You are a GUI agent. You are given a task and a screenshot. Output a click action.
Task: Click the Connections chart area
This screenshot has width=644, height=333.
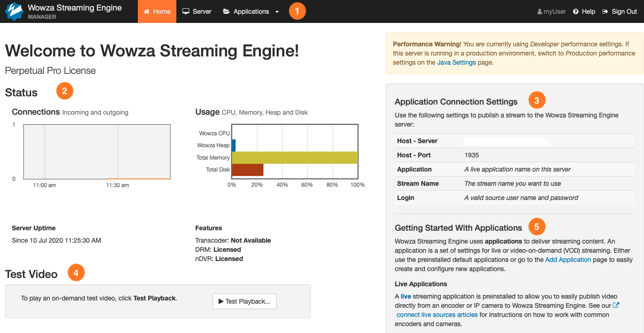97,151
